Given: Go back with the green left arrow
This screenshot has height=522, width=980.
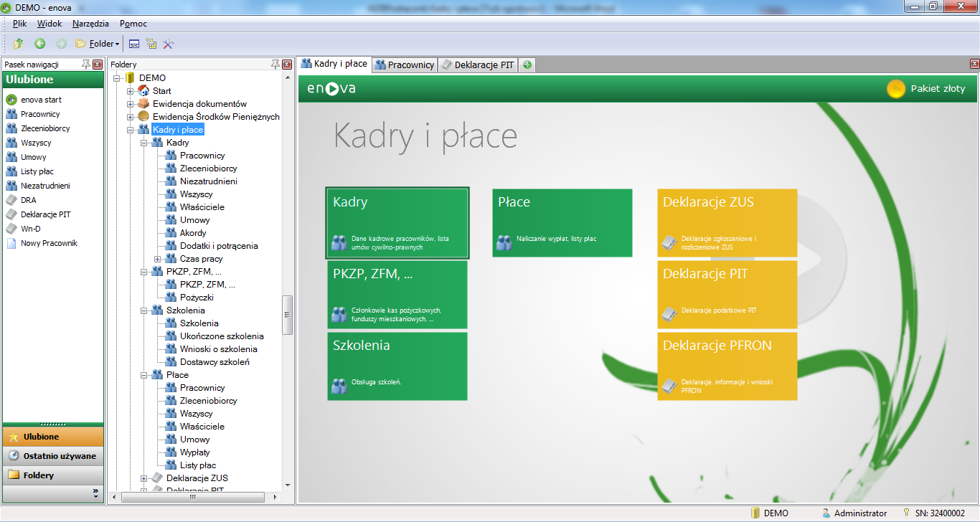Looking at the screenshot, I should tap(40, 44).
